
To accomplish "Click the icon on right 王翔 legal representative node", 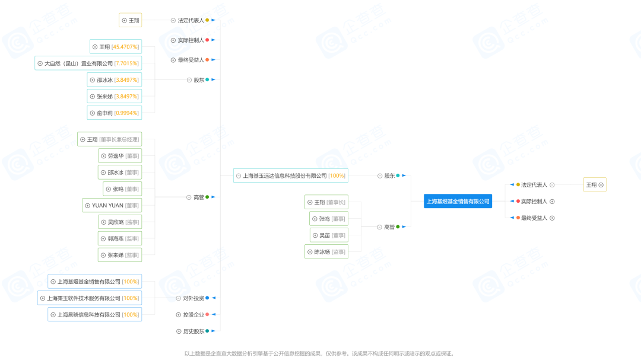I will [x=601, y=185].
